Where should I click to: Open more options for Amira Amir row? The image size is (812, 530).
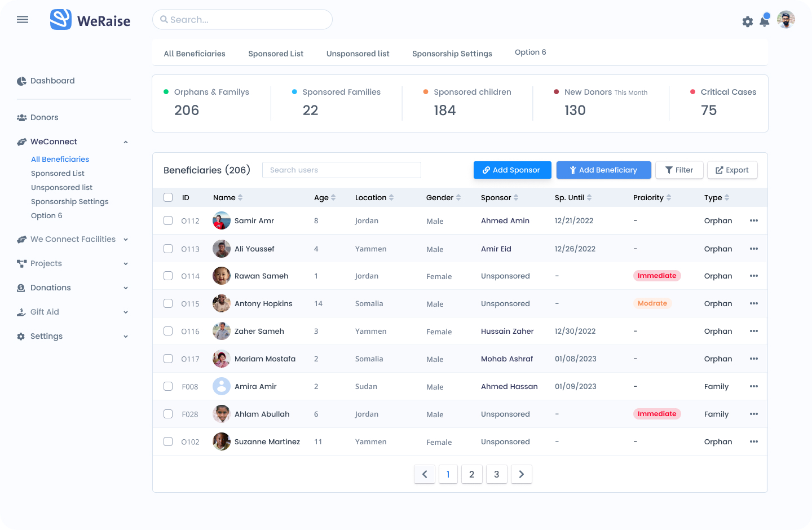point(754,386)
